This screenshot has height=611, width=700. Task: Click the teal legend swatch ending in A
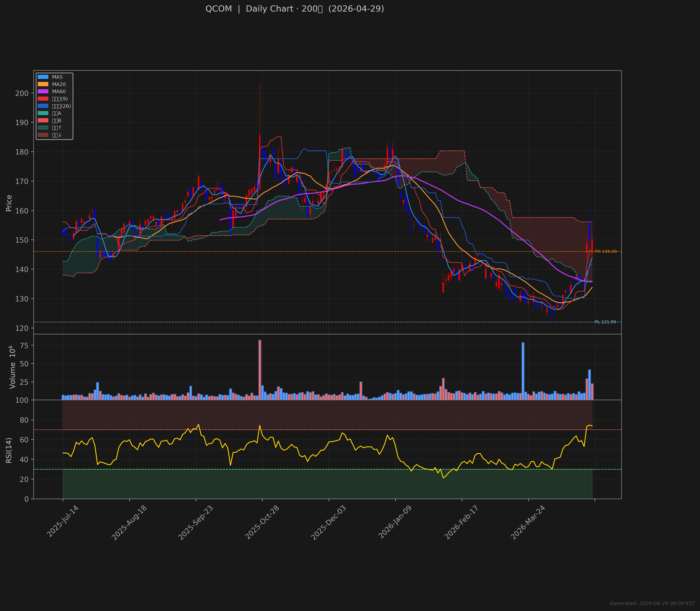(43, 113)
